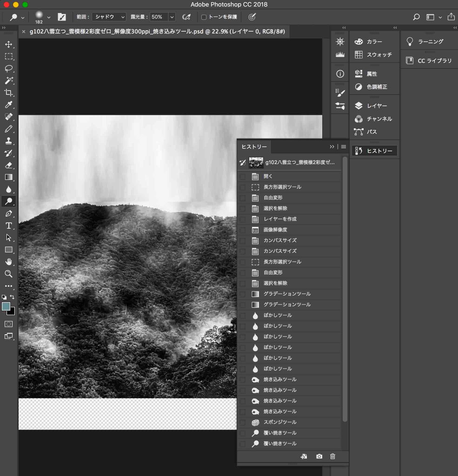Open Search using magnifier icon
This screenshot has height=476, width=458.
[x=417, y=17]
